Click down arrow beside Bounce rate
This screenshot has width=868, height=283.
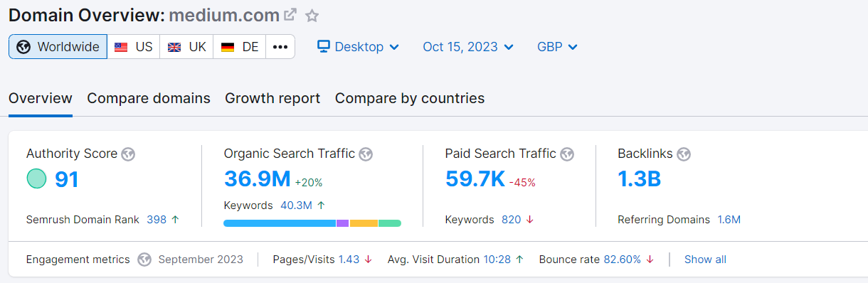tap(650, 260)
